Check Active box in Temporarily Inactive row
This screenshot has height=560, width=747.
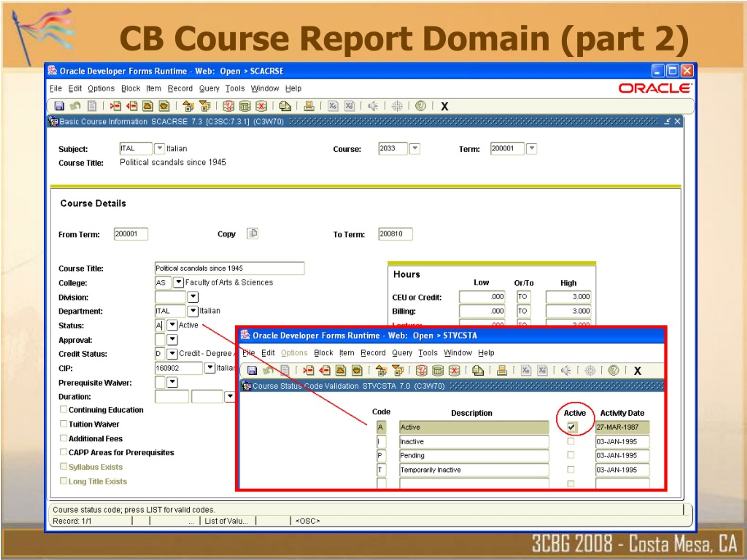(571, 469)
